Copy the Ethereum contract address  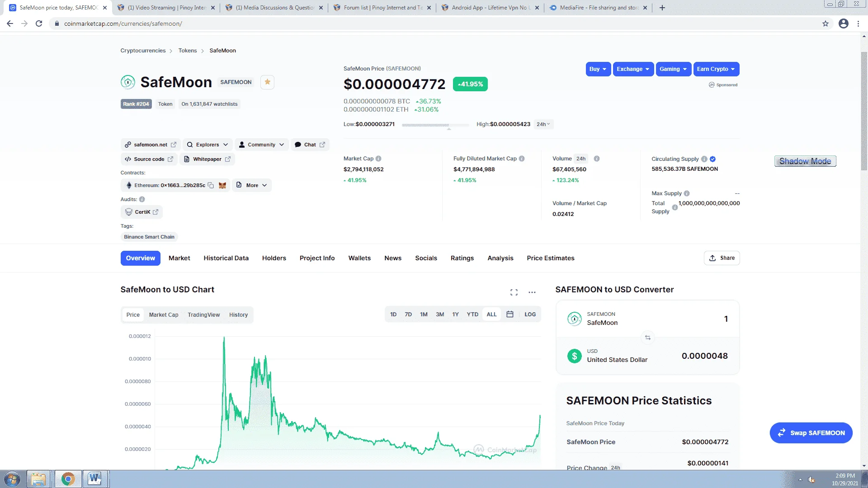(211, 185)
